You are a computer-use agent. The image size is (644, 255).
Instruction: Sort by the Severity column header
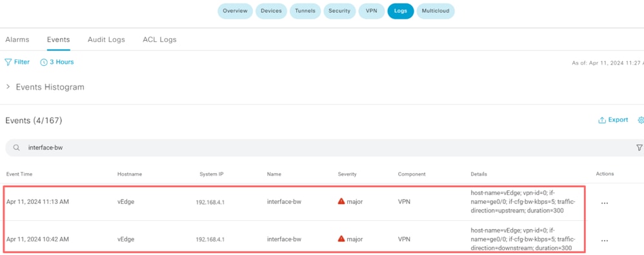[x=347, y=174]
